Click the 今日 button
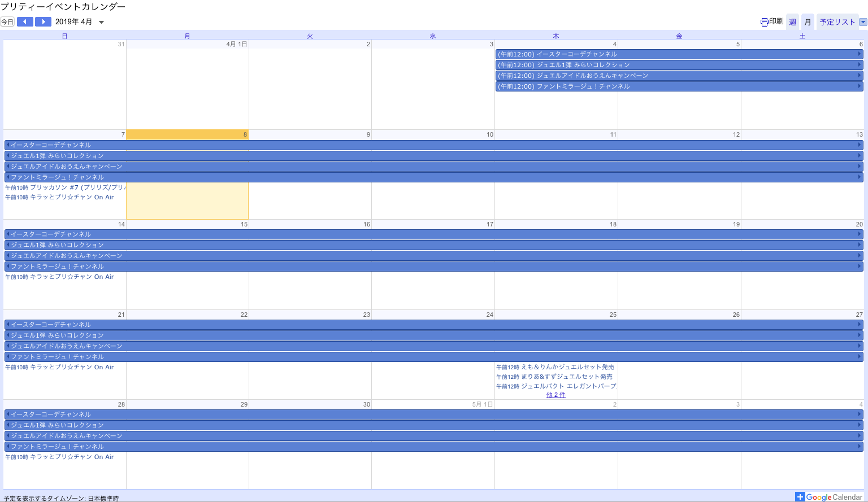 point(7,22)
